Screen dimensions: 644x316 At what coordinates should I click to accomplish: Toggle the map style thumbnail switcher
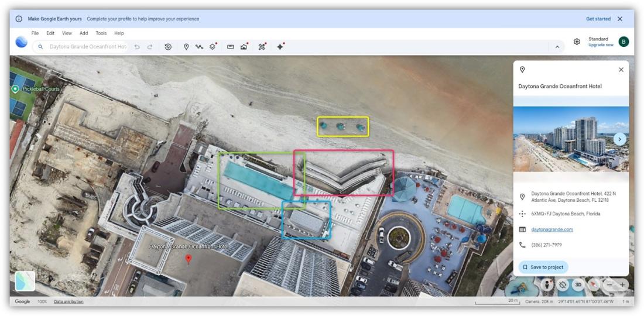point(25,281)
